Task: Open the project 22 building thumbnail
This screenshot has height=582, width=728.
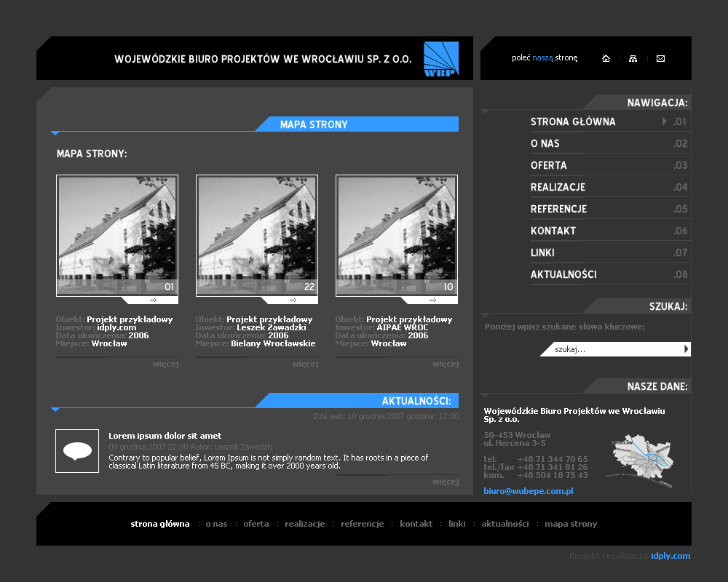Action: click(257, 234)
